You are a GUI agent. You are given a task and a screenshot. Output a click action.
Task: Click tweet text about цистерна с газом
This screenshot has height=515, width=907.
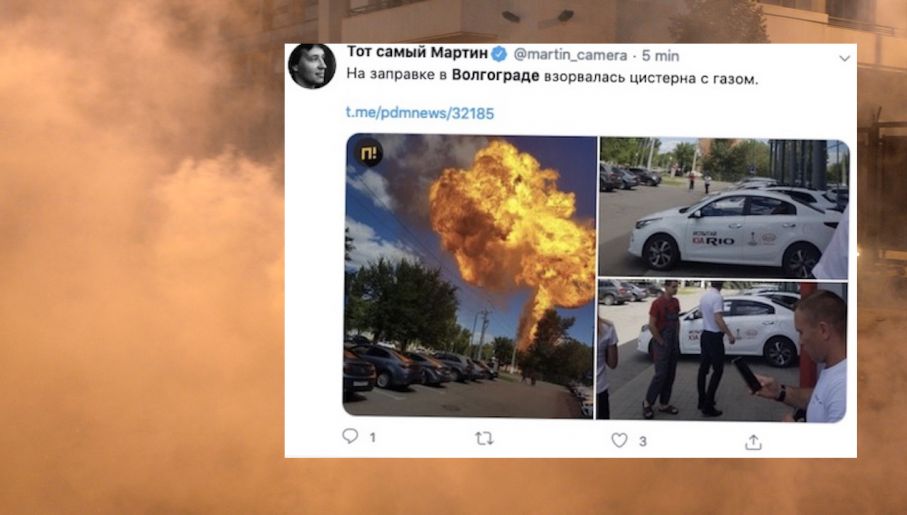tap(552, 76)
